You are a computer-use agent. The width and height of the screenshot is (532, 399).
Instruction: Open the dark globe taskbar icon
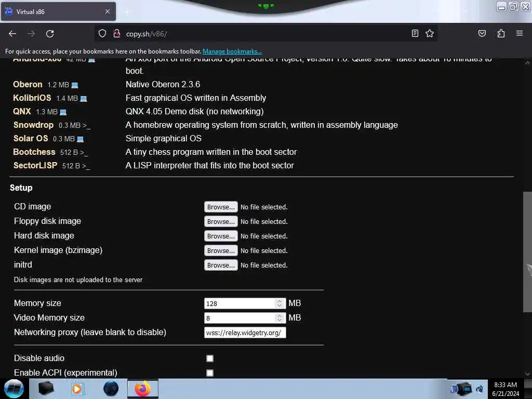(x=111, y=389)
